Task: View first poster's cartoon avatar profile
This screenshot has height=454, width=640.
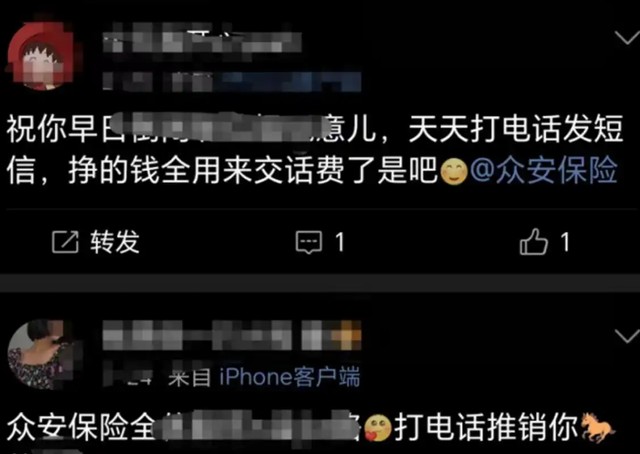Action: [40, 56]
